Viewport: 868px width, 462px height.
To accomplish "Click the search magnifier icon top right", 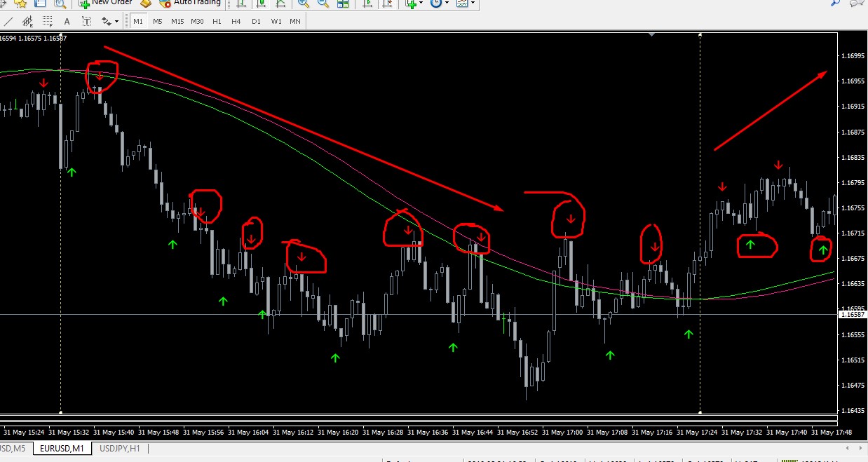I will (836, 3).
